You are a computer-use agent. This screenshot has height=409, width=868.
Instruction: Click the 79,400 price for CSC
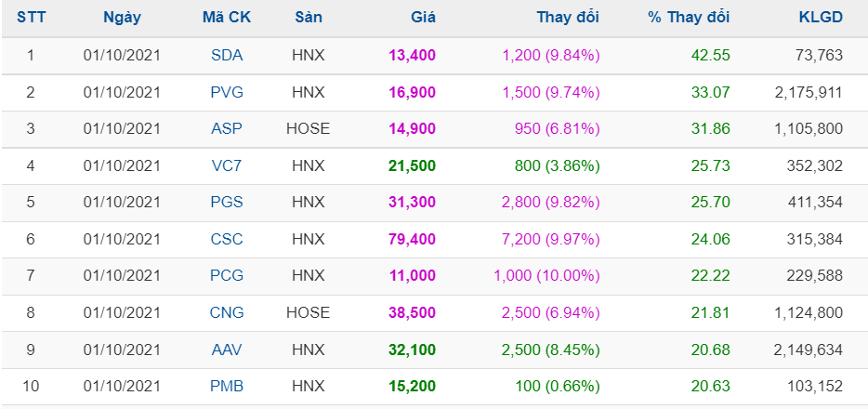coord(412,239)
